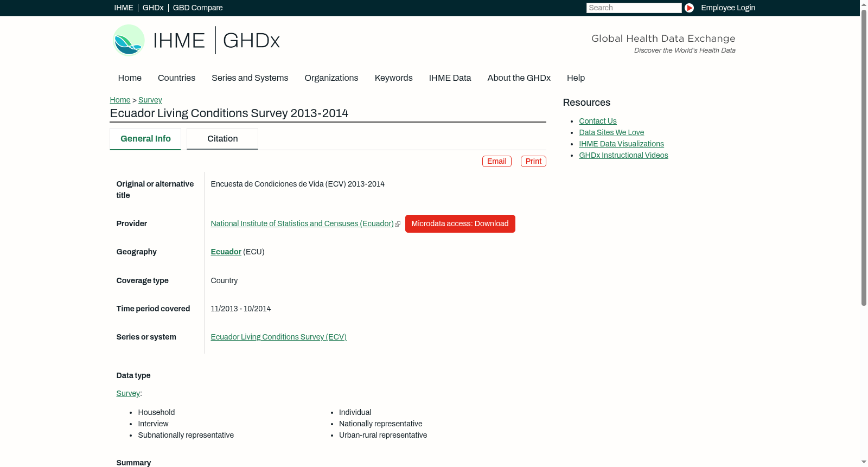Image resolution: width=868 pixels, height=467 pixels.
Task: Open GBD Compare in top bar
Action: pos(198,8)
